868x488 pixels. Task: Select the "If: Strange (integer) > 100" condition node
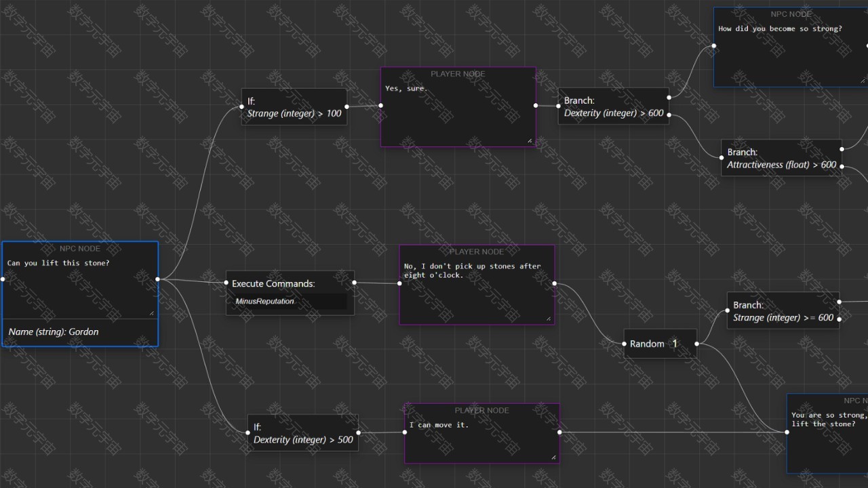[x=294, y=107]
